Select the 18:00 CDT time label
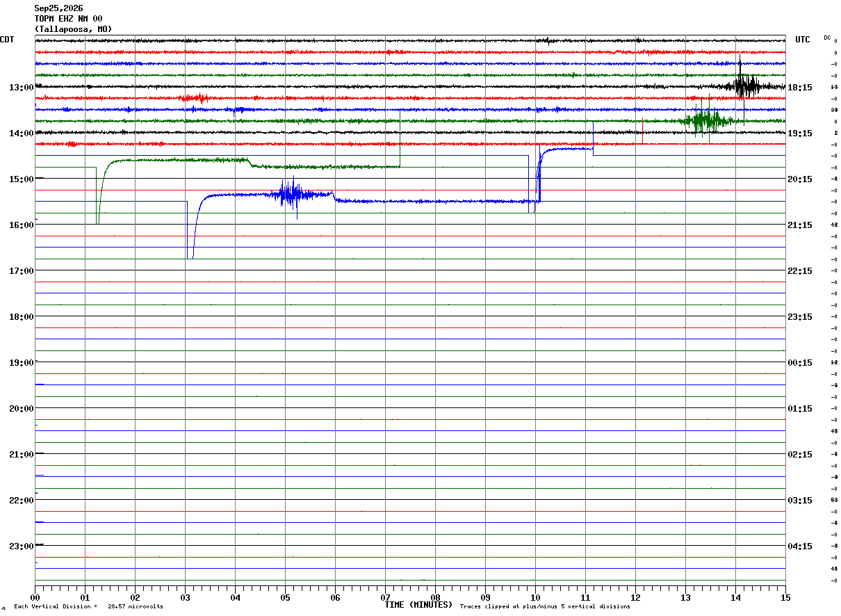The image size is (841, 616). 21,316
